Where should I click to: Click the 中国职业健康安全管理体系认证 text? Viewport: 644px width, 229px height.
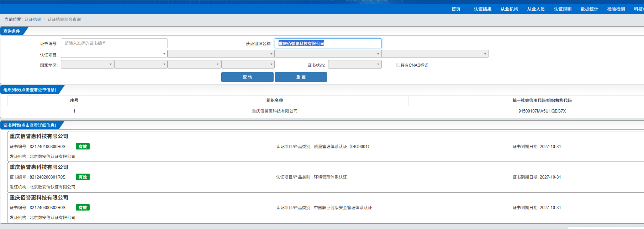[x=343, y=208]
